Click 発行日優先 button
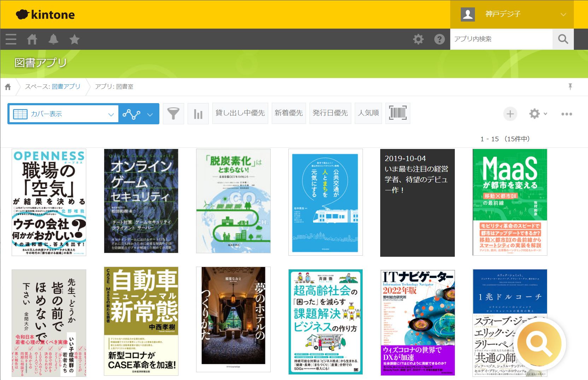This screenshot has height=380, width=588. 330,113
